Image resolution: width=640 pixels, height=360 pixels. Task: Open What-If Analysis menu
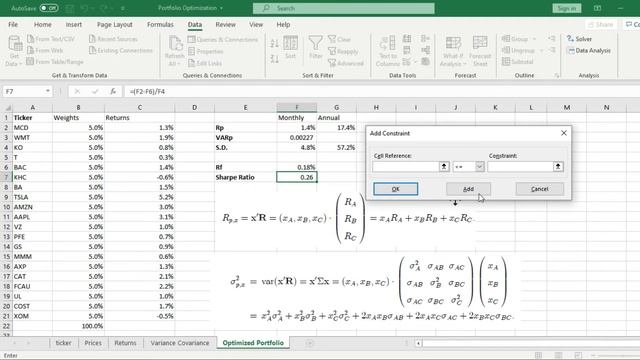click(x=453, y=51)
